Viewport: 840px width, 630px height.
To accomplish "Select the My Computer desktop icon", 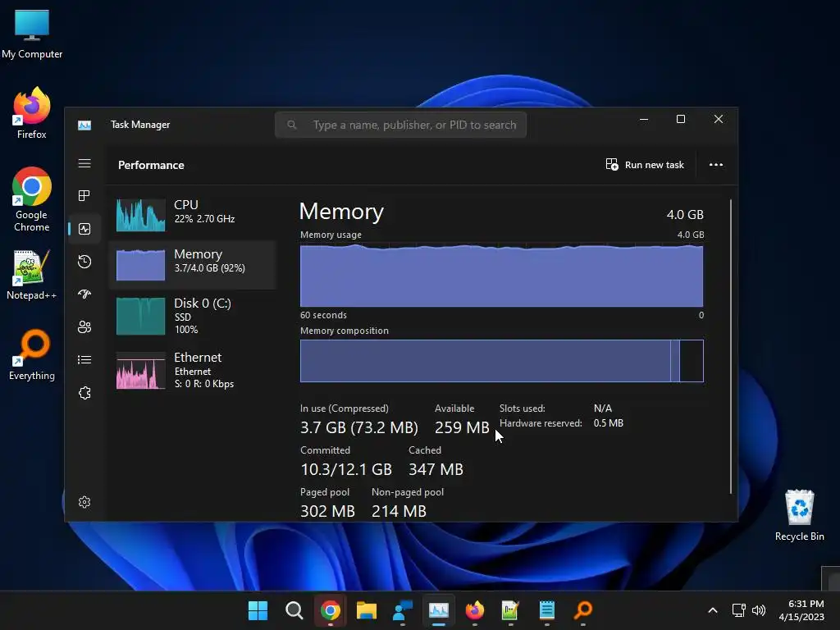I will (32, 34).
